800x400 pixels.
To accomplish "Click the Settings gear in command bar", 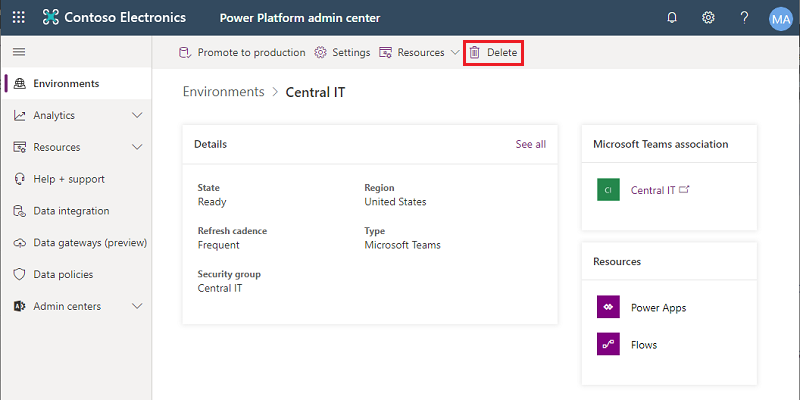I will pyautogui.click(x=320, y=53).
